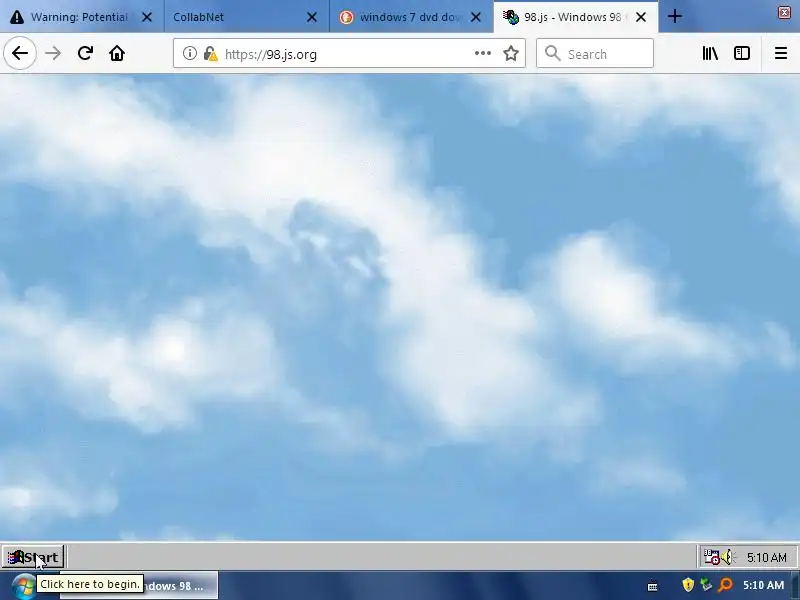The height and width of the screenshot is (600, 800).
Task: Click the yellow security shield tray icon
Action: tap(688, 585)
